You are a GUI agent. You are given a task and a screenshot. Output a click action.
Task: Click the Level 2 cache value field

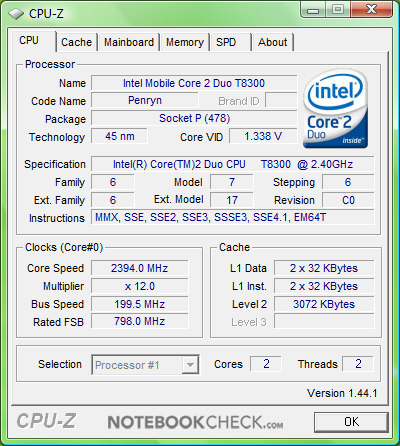click(x=324, y=304)
